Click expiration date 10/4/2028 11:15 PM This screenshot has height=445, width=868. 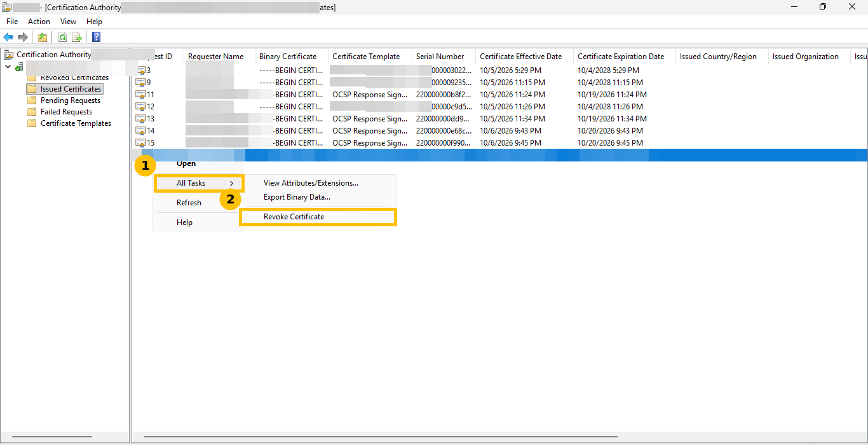[611, 83]
